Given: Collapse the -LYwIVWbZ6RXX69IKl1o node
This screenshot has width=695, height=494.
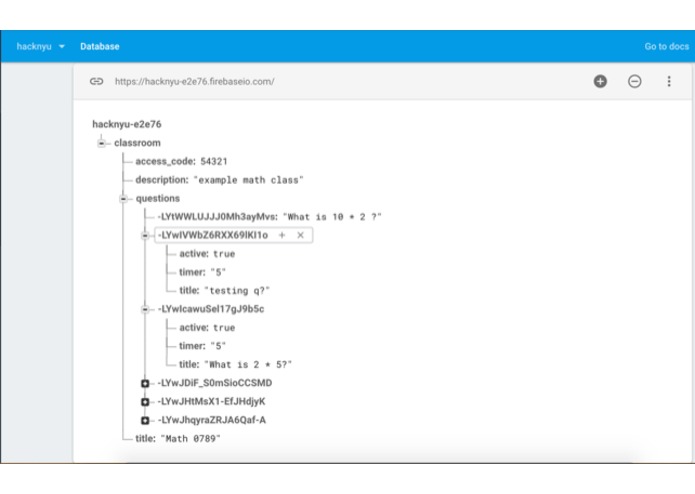Looking at the screenshot, I should pyautogui.click(x=145, y=235).
